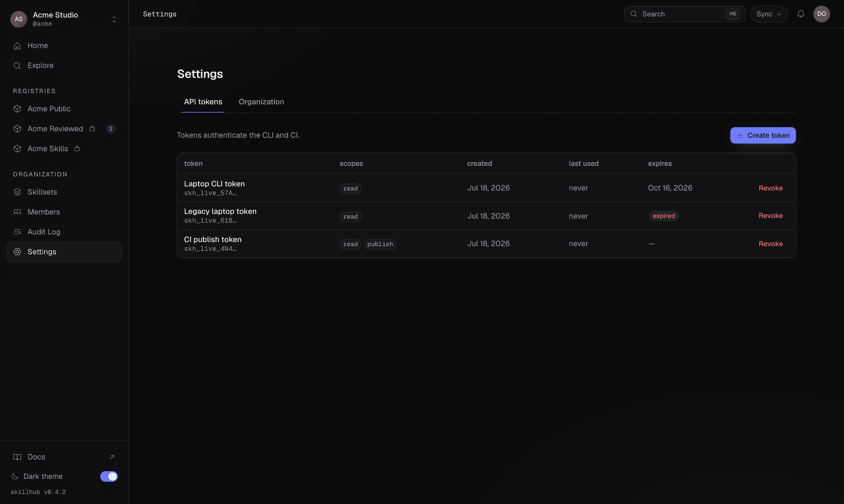Click the Acme Public cube icon
This screenshot has width=844, height=504.
(x=17, y=109)
